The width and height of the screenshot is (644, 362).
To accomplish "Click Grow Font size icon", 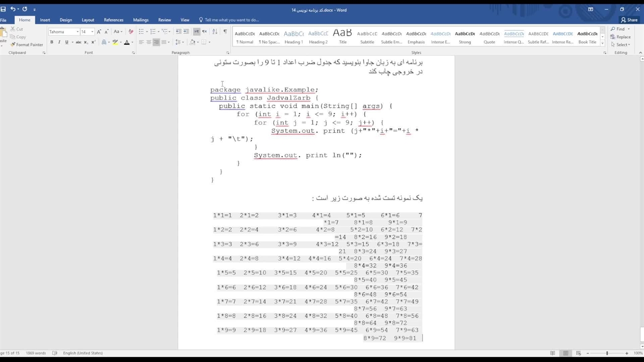I will pos(99,32).
